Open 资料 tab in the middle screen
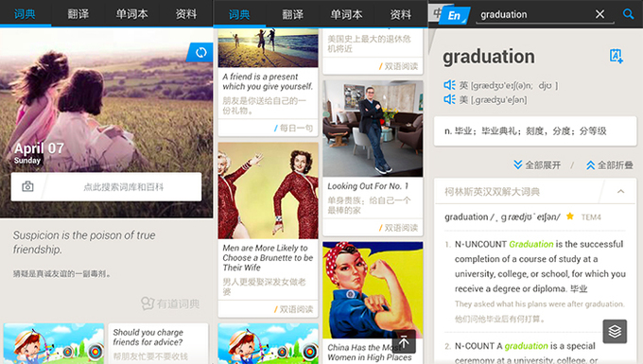The image size is (643, 364). tap(400, 15)
